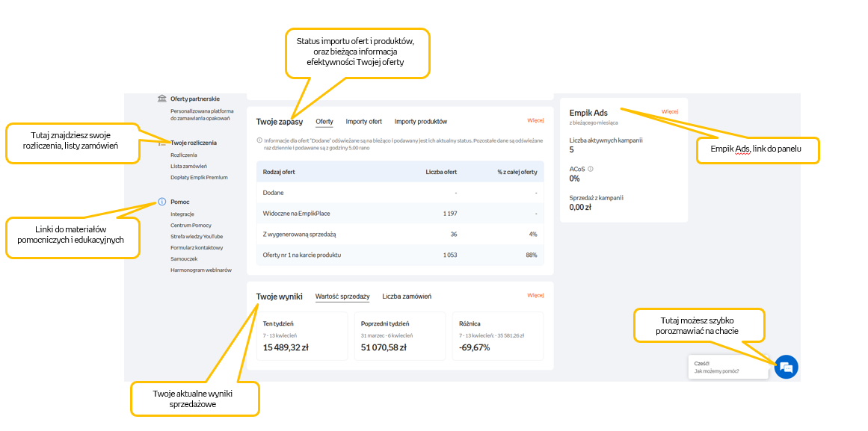Click the Oferty partnerskie bank icon
This screenshot has height=431, width=868.
(161, 99)
